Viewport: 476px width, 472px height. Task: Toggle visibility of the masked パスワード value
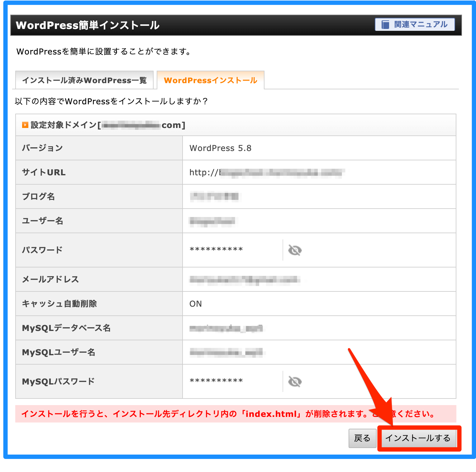[x=294, y=250]
